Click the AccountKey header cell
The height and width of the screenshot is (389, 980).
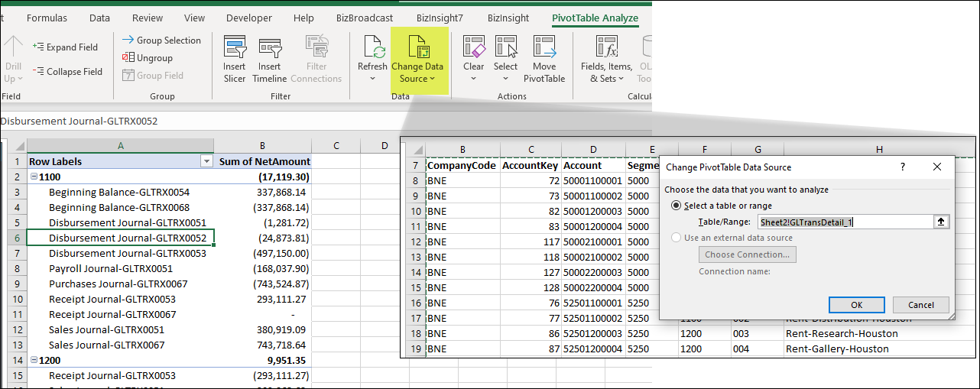point(531,165)
